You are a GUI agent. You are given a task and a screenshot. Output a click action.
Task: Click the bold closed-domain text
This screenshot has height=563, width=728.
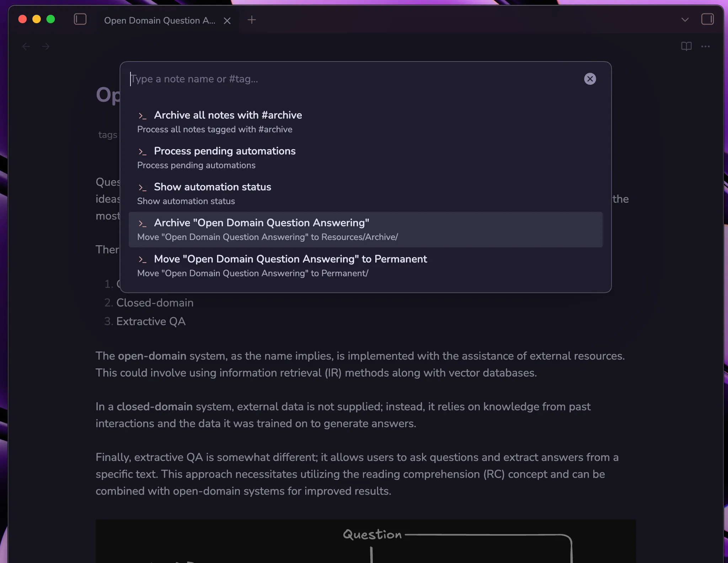click(155, 407)
